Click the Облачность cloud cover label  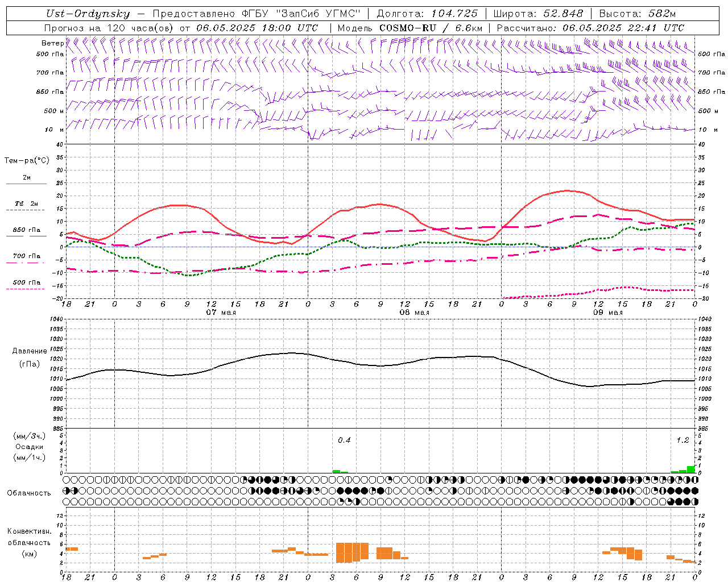click(x=29, y=493)
